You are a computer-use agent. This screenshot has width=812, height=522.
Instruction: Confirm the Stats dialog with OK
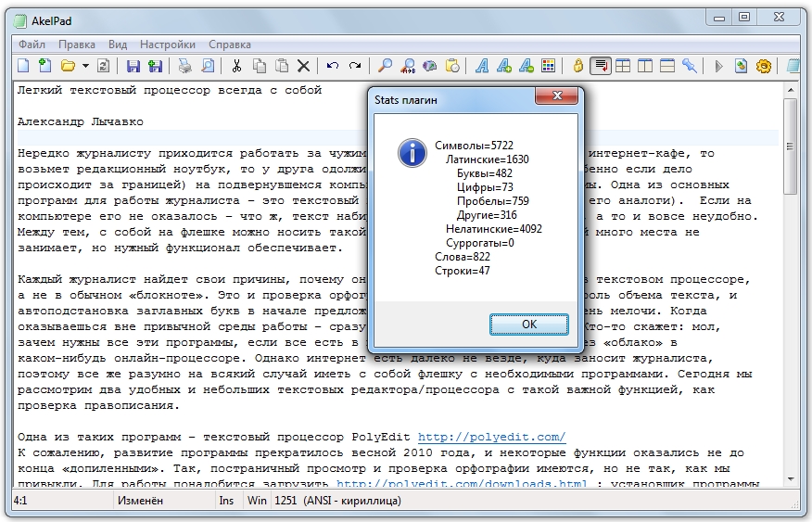click(528, 325)
